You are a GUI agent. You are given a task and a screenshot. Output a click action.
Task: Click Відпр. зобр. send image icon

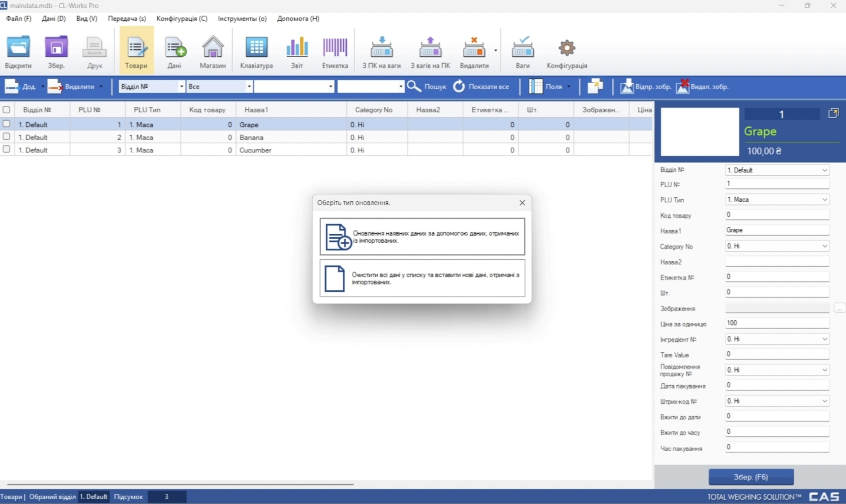[627, 87]
